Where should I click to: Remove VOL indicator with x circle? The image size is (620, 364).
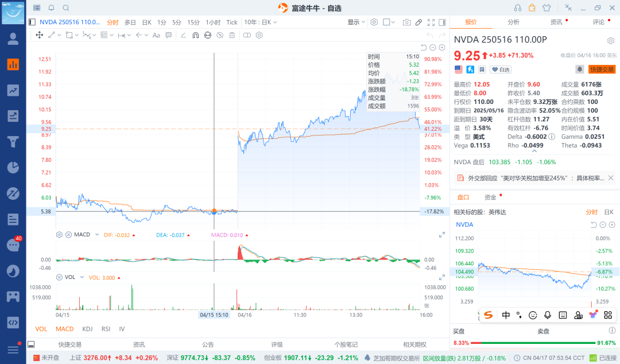click(59, 277)
